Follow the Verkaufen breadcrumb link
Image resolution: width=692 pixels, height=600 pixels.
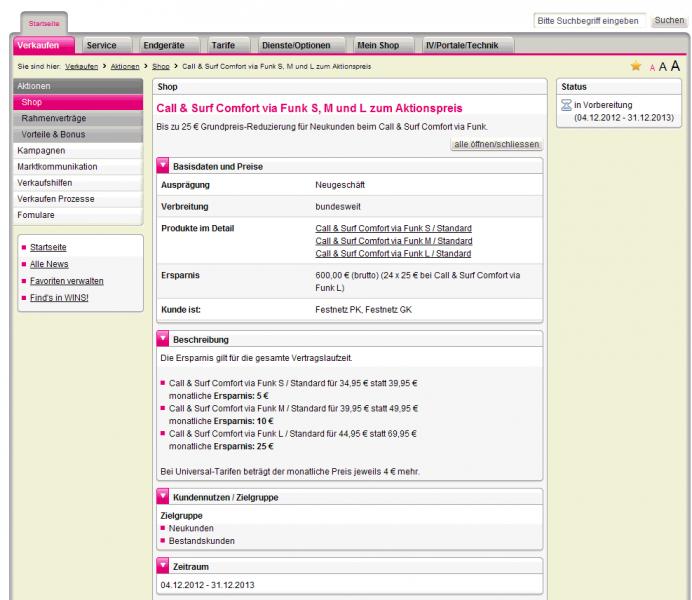click(82, 67)
